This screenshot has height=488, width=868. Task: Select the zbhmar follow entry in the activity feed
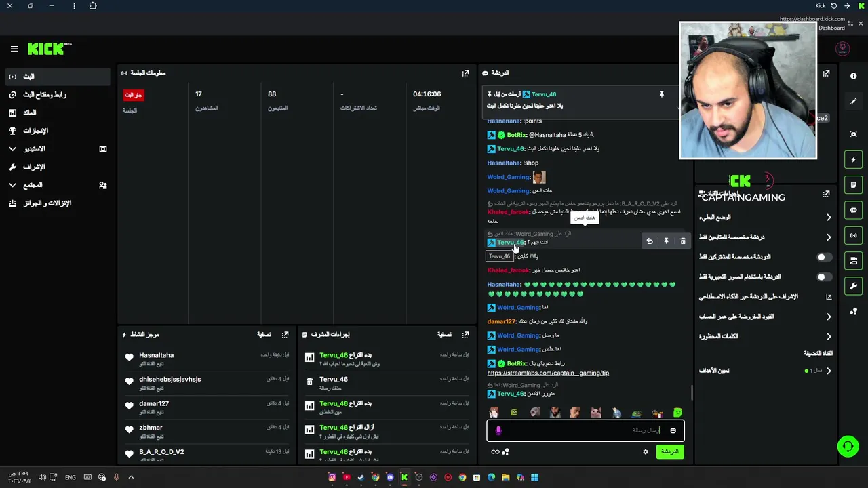pos(207,432)
